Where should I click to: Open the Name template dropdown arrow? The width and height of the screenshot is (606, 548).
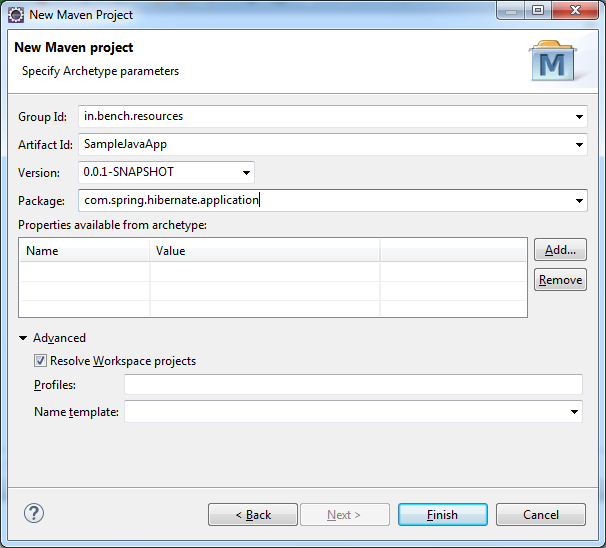[x=574, y=412]
